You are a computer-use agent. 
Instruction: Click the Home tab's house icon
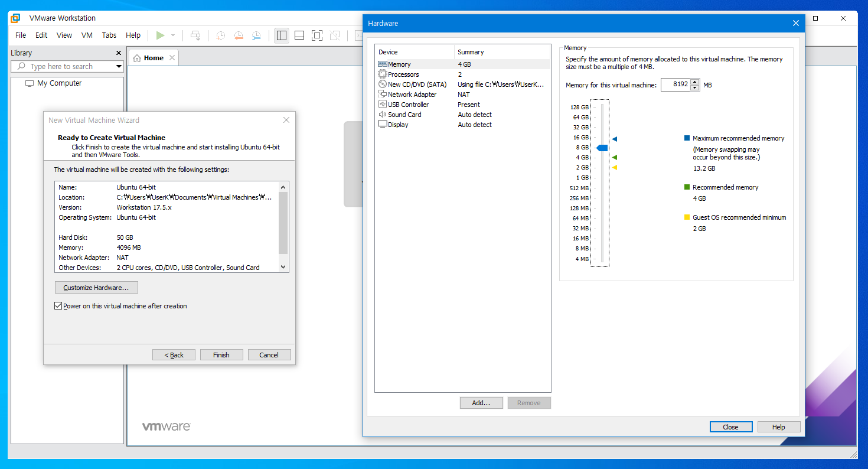(137, 58)
